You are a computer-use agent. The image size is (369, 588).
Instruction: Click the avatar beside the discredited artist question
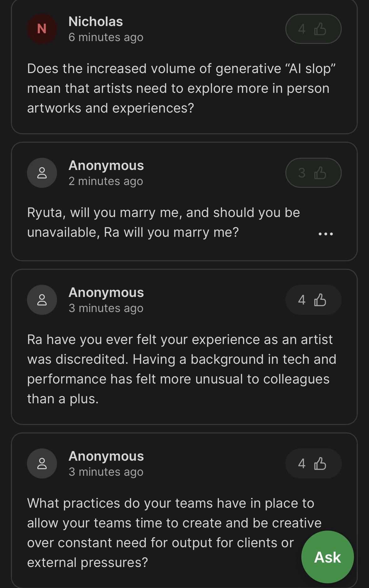pyautogui.click(x=42, y=300)
